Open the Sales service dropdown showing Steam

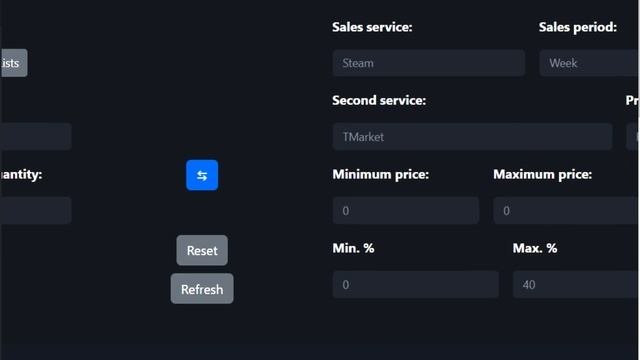(429, 63)
